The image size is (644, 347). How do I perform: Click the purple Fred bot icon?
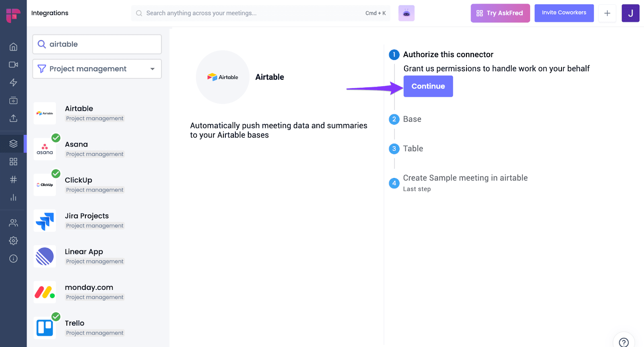[x=407, y=13]
